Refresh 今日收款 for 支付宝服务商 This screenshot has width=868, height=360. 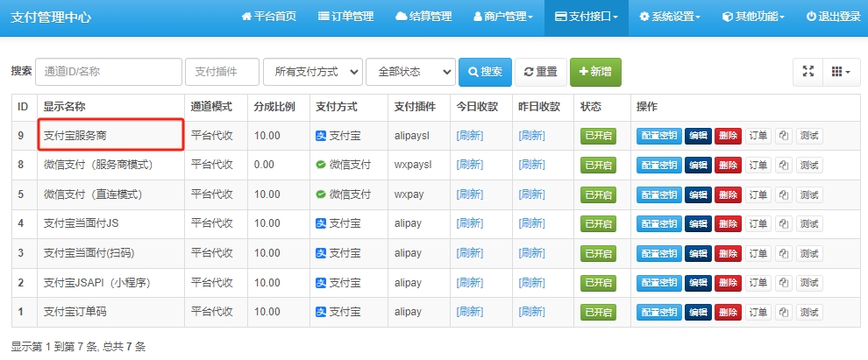(469, 136)
